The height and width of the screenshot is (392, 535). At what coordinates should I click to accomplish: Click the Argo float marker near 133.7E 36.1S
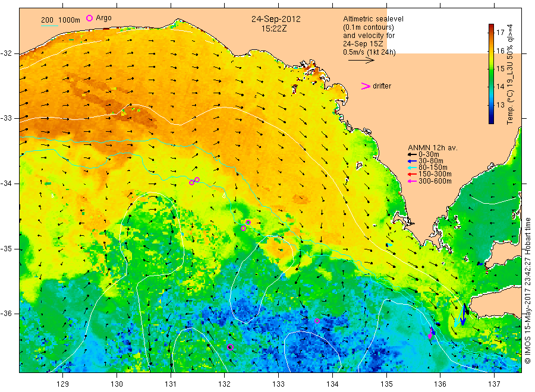[x=317, y=321]
